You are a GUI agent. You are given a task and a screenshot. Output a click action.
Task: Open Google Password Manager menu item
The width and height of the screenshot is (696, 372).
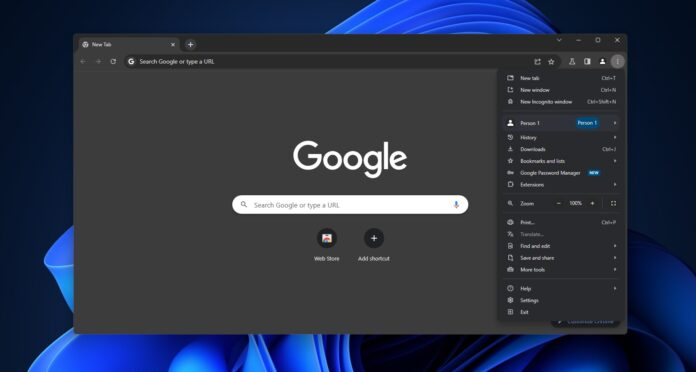[562, 173]
